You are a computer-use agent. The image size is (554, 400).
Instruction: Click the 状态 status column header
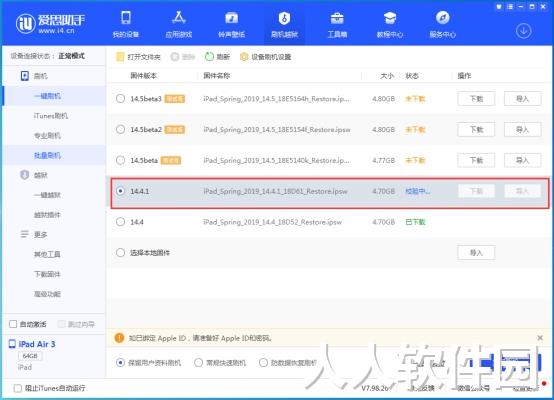tap(412, 76)
